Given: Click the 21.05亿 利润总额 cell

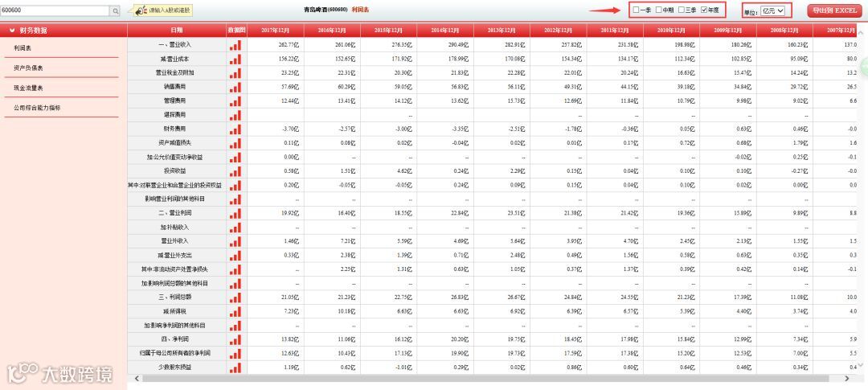Looking at the screenshot, I should (x=276, y=298).
